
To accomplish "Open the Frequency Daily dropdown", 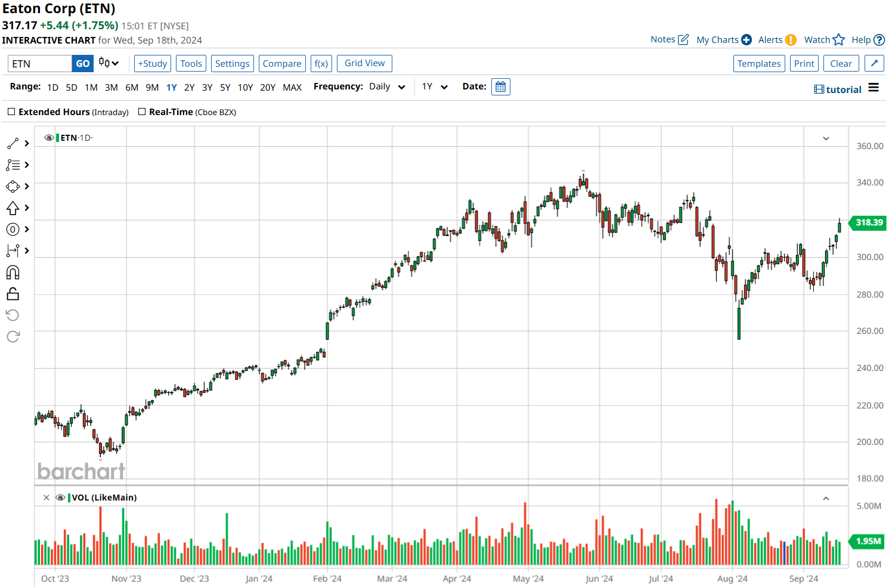I will [387, 87].
